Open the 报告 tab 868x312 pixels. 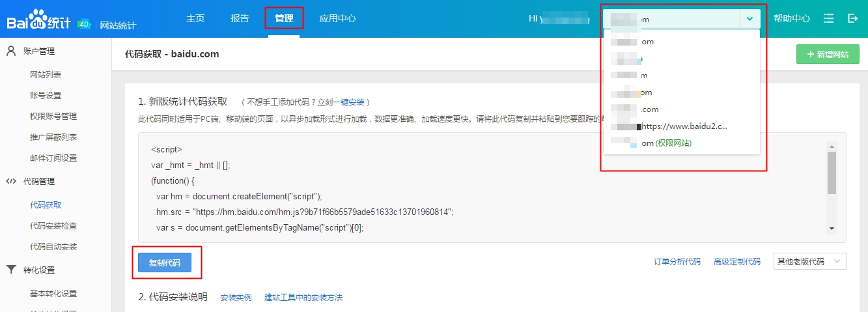pos(240,18)
